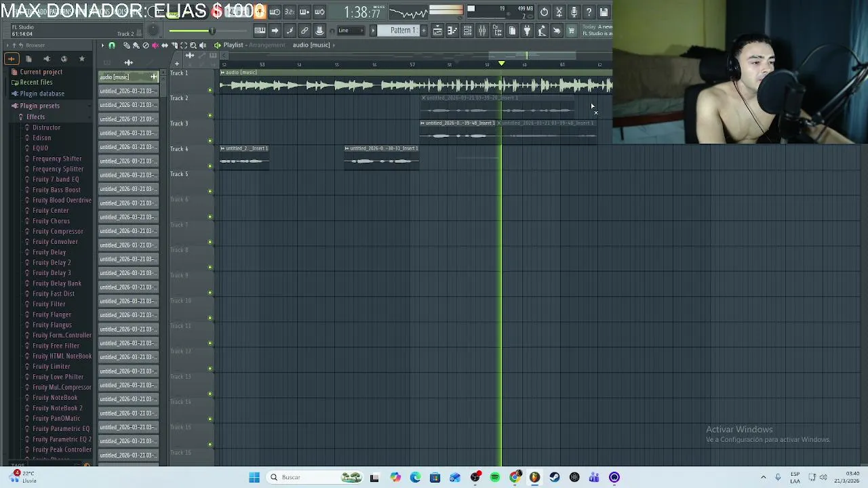This screenshot has height=488, width=868.
Task: Click the shopping cart store icon
Action: 572,30
